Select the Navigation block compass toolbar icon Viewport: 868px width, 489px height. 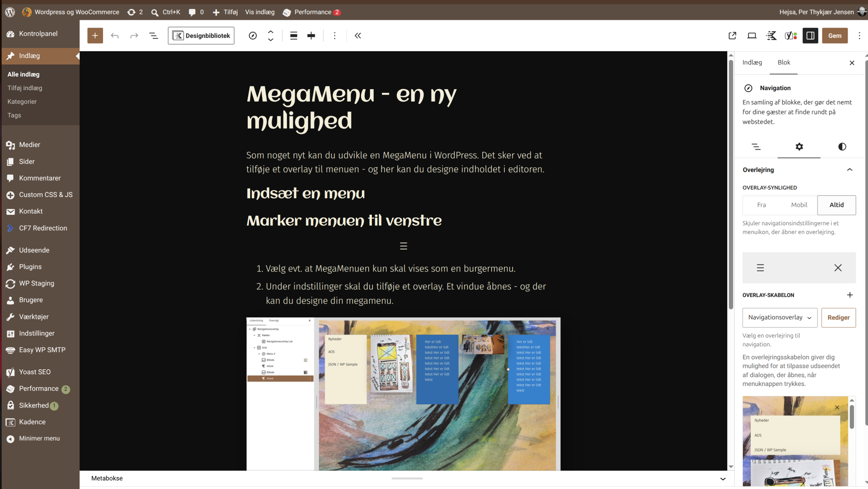coord(253,36)
